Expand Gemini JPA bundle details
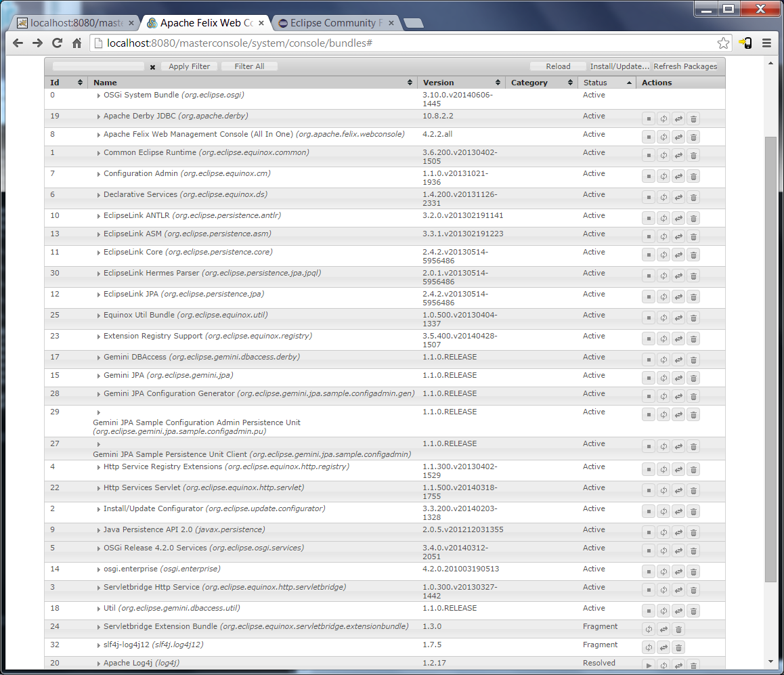The width and height of the screenshot is (784, 675). coord(98,376)
